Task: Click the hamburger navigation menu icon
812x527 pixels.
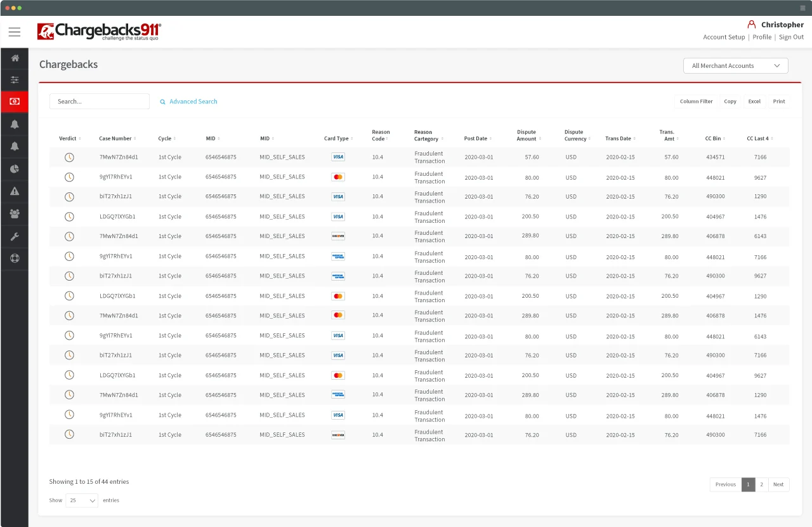Action: point(15,31)
